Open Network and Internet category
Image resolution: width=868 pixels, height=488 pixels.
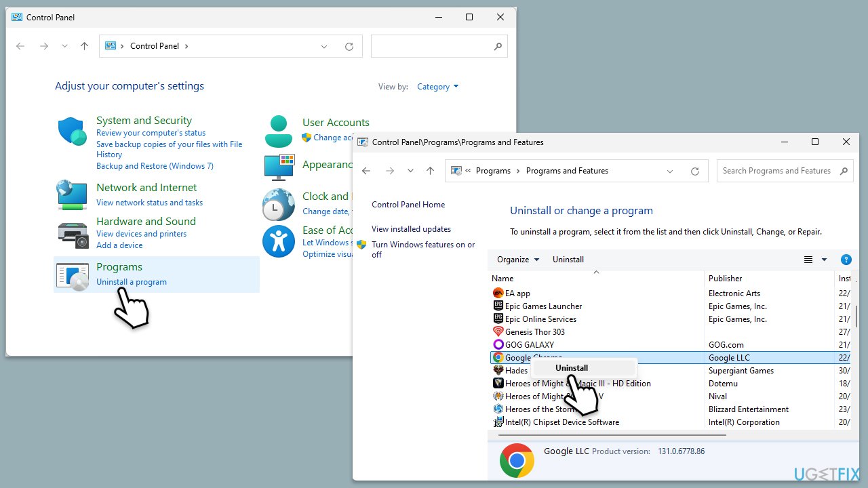pos(146,188)
